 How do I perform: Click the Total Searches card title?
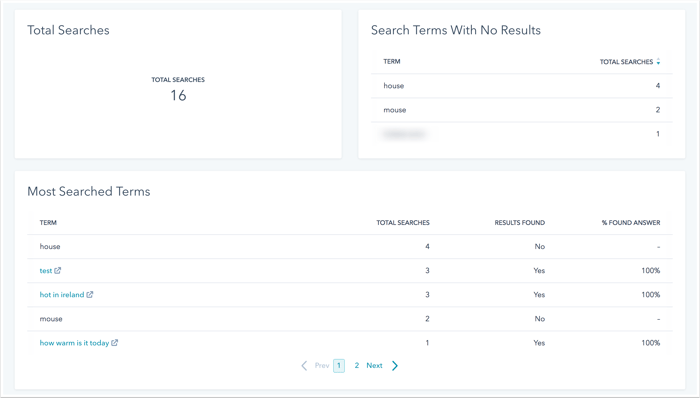[x=68, y=30]
